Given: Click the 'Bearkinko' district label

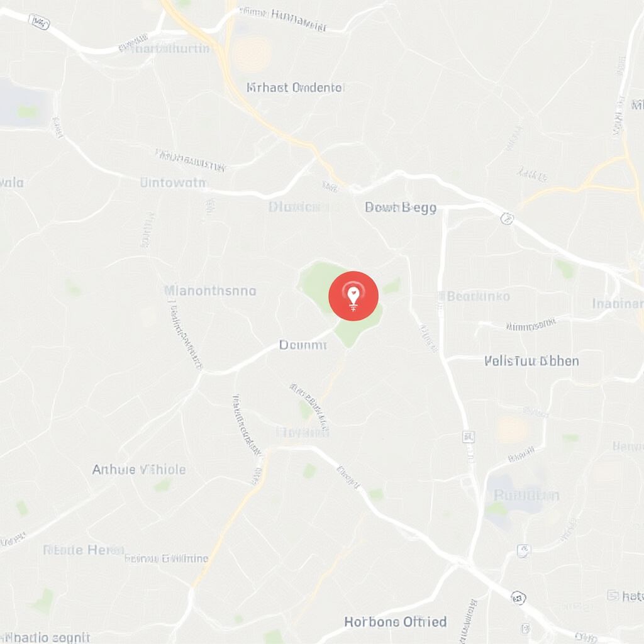Looking at the screenshot, I should point(475,296).
